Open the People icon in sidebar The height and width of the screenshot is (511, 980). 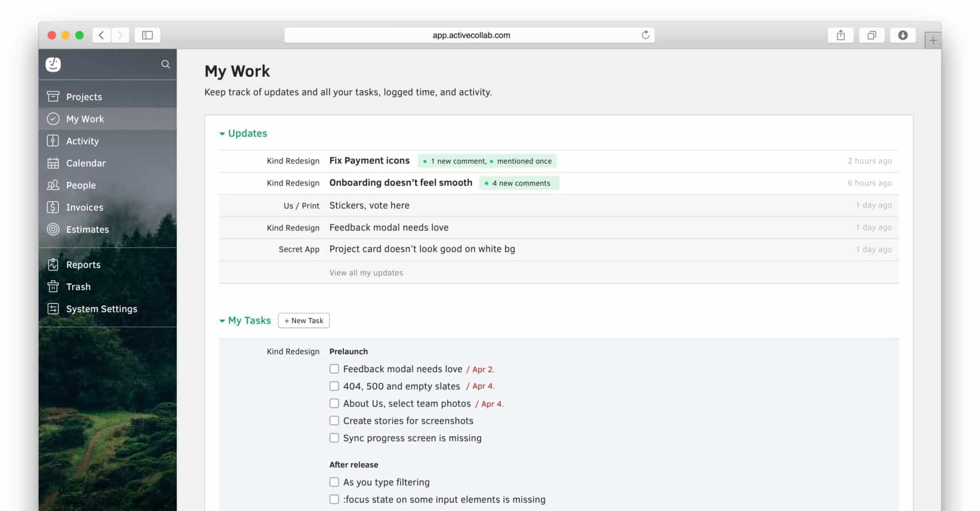54,185
